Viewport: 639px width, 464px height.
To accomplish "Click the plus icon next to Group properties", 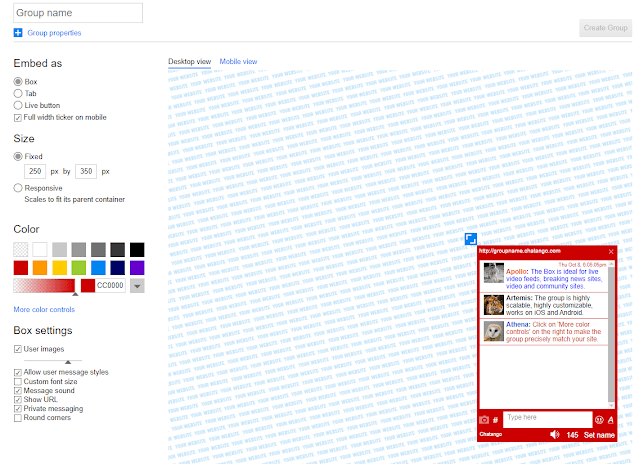I will pyautogui.click(x=18, y=33).
